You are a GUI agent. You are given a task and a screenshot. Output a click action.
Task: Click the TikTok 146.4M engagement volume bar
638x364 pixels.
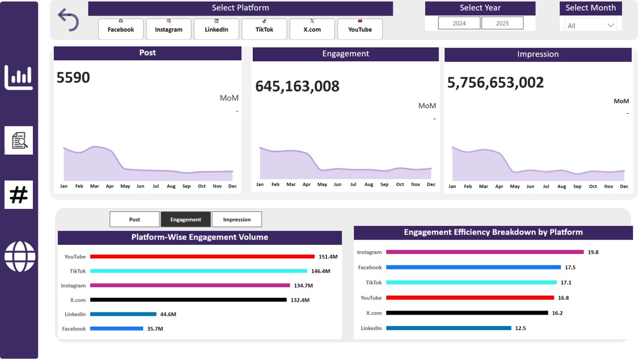click(199, 271)
